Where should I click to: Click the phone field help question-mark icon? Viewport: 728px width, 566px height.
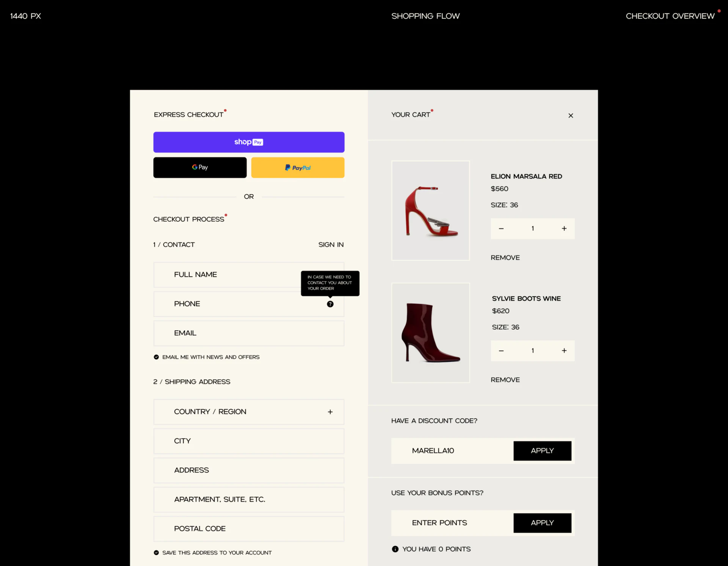click(330, 304)
